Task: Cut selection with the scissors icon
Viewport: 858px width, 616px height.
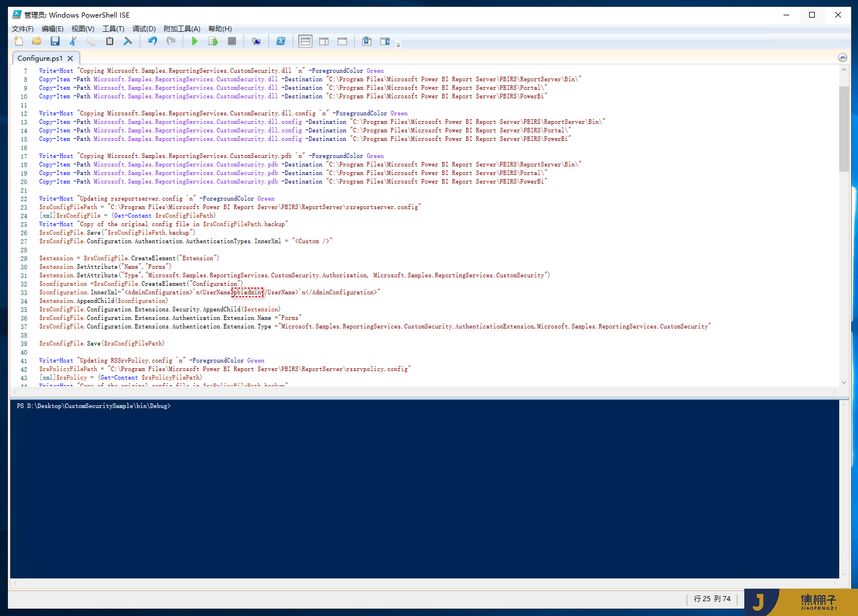Action: click(x=73, y=41)
